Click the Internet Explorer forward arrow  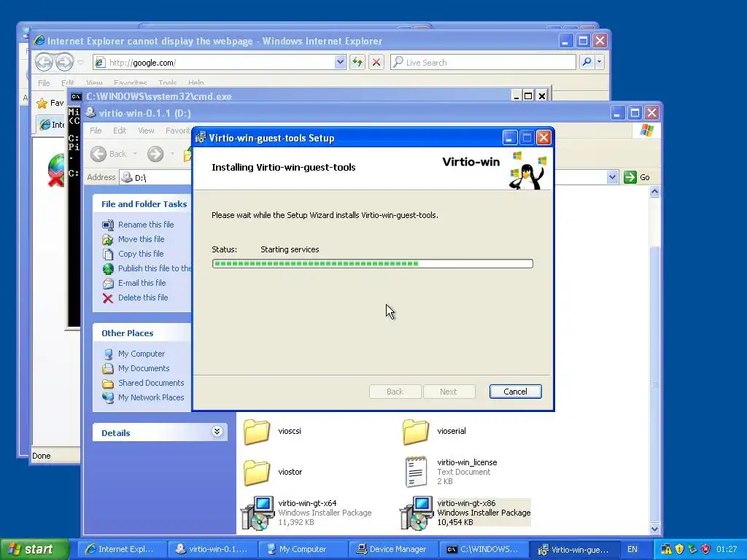tap(64, 62)
